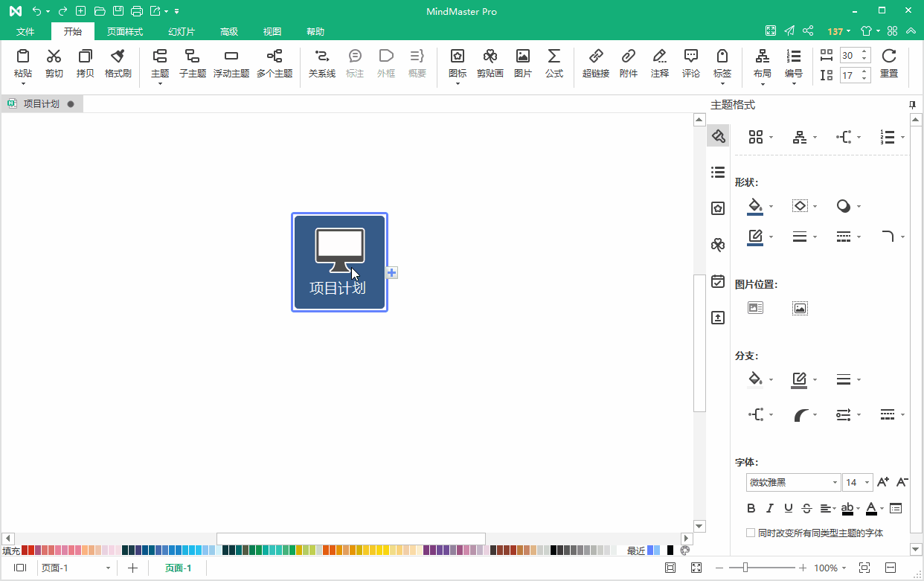Insert a subtopic (子主题)
The image size is (924, 581).
[193, 63]
